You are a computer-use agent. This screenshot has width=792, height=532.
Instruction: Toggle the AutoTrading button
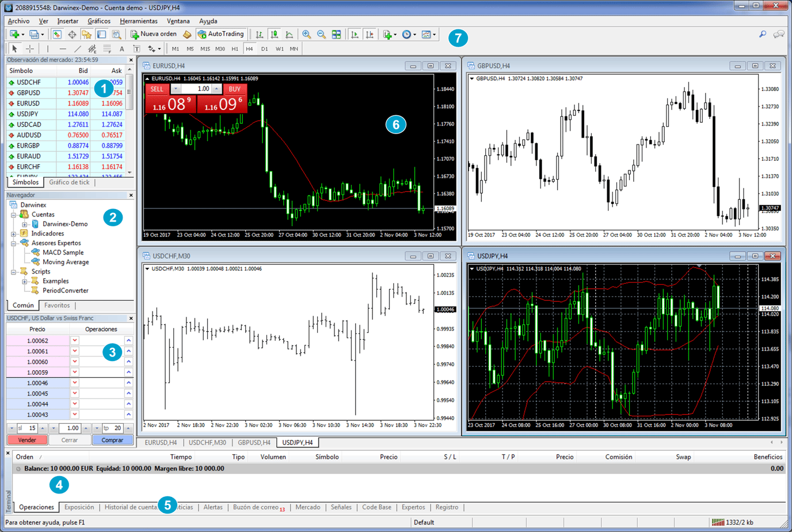[x=221, y=35]
